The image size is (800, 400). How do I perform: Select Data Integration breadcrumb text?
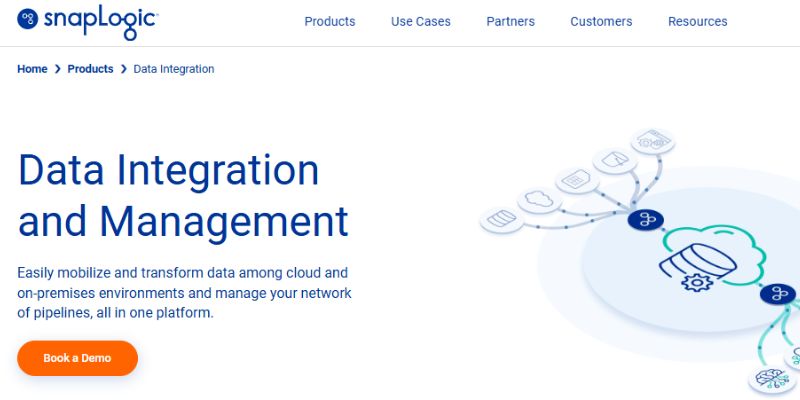[173, 69]
